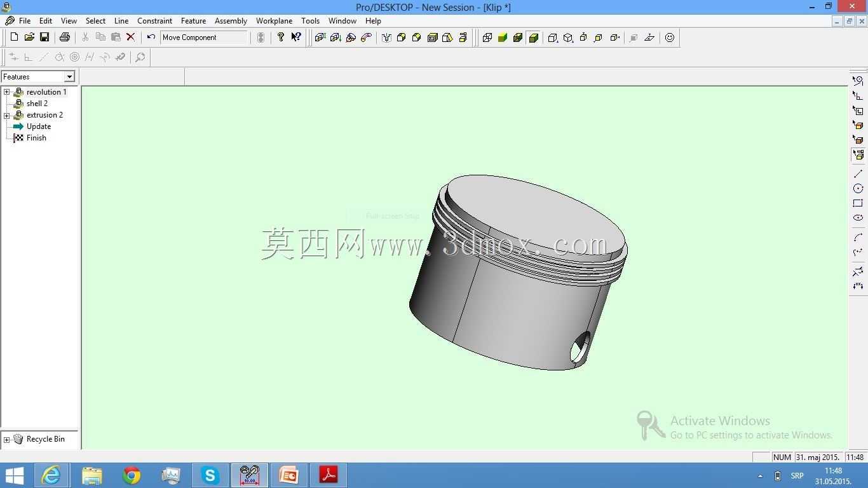Open the Tools menu

pyautogui.click(x=310, y=21)
